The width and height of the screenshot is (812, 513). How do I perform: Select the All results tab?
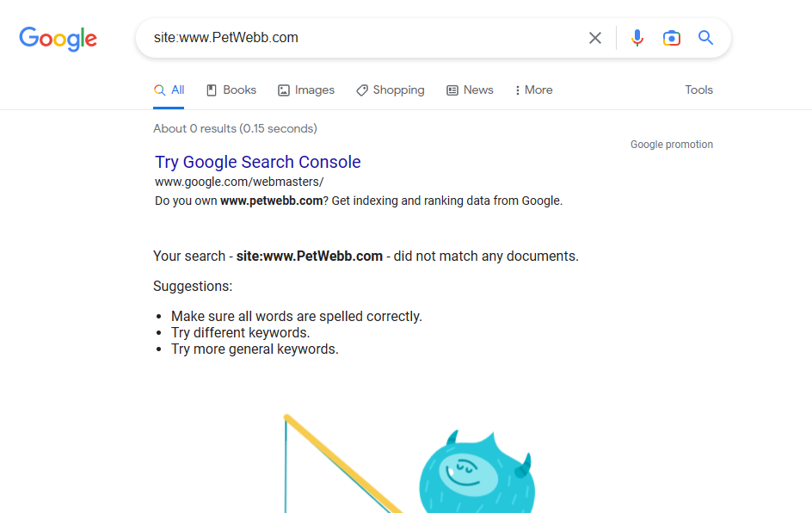169,90
